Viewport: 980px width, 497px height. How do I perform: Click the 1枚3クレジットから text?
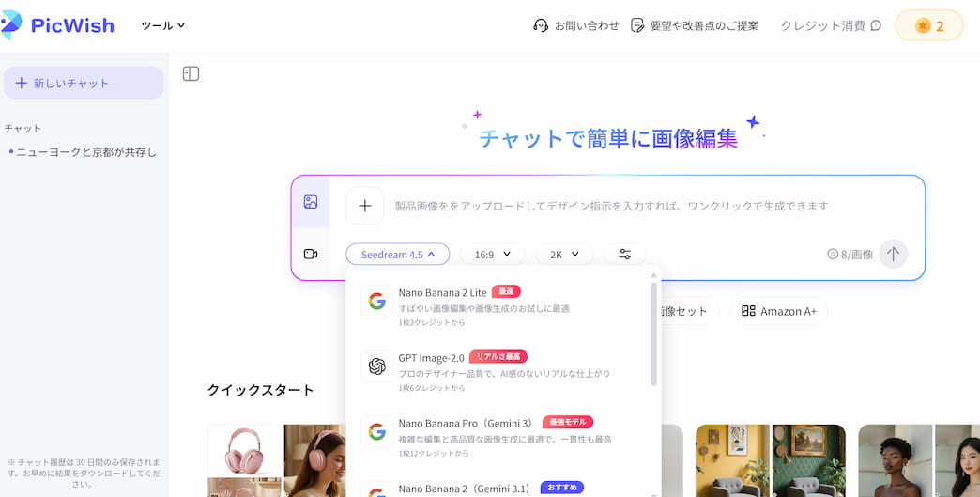[x=431, y=322]
